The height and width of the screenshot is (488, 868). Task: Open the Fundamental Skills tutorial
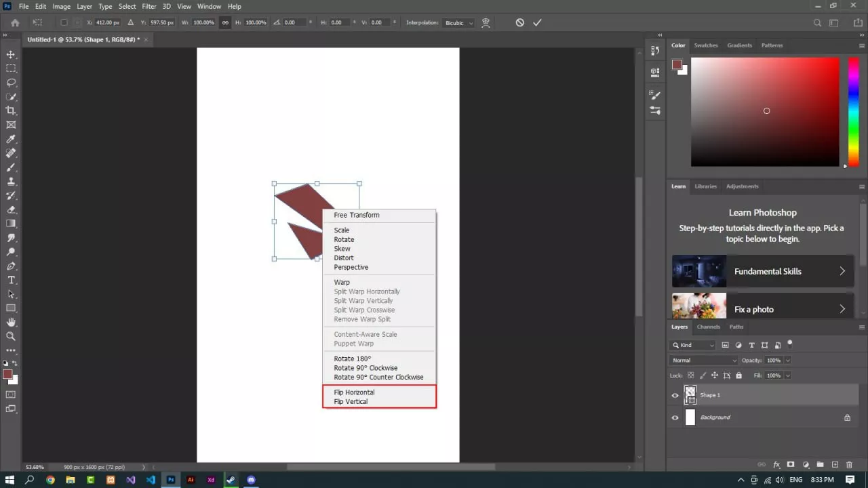point(763,271)
